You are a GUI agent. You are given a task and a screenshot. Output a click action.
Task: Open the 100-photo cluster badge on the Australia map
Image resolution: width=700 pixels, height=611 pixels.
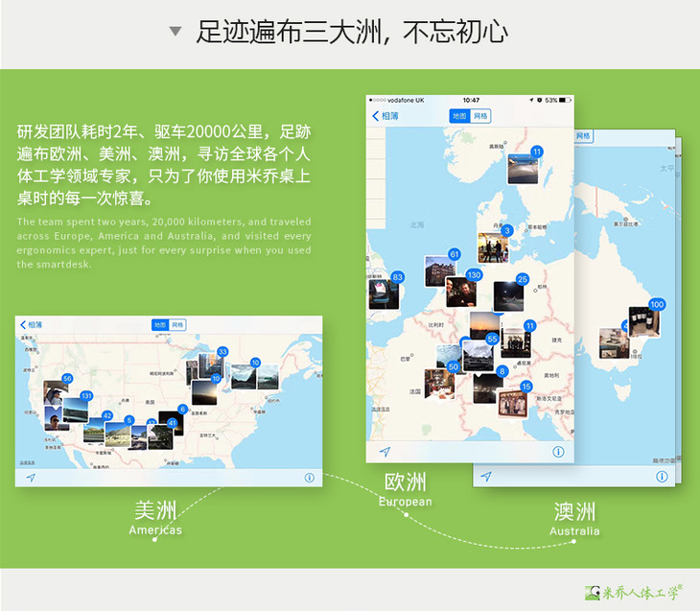[657, 305]
